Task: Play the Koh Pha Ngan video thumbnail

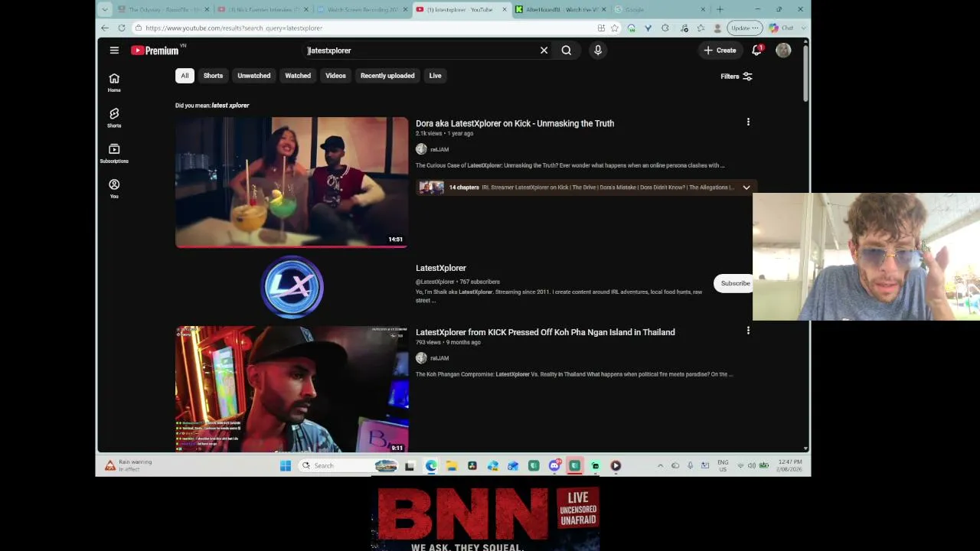Action: 292,390
